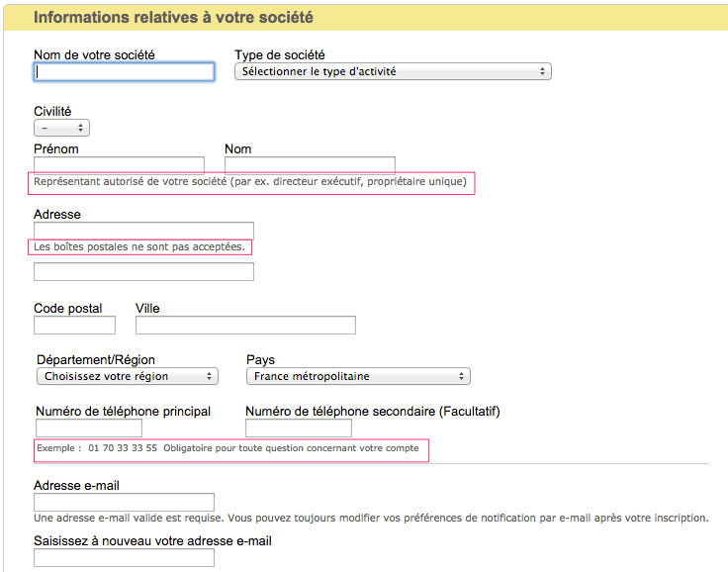Open the 'Choisissez votre région' dropdown
This screenshot has height=572, width=728.
pos(127,376)
